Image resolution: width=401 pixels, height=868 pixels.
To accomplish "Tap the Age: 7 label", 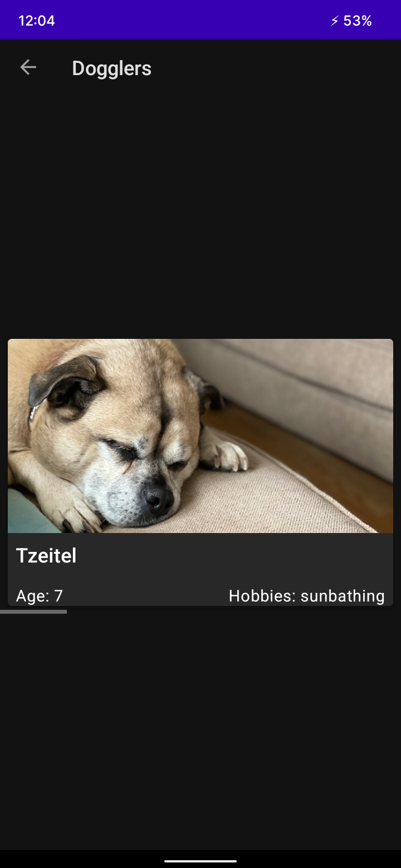I will [x=40, y=596].
